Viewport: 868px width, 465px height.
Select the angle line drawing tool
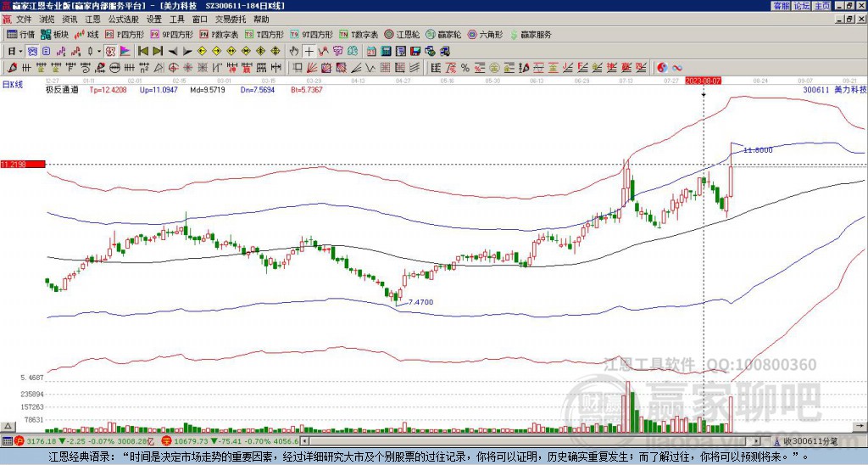(x=355, y=68)
